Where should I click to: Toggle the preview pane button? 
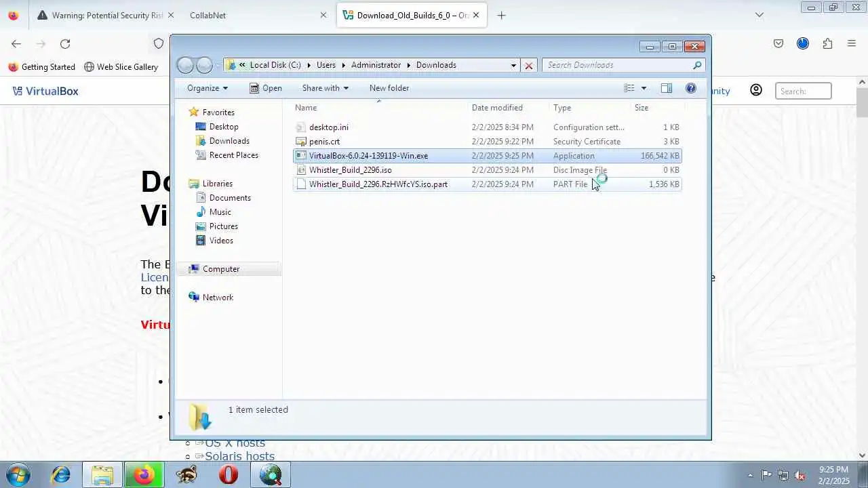(667, 88)
